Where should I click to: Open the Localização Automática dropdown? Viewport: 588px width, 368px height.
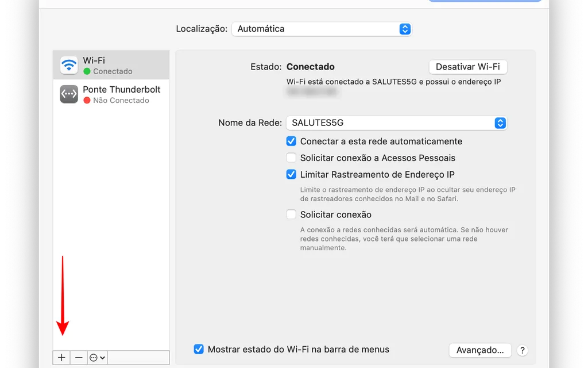[322, 29]
